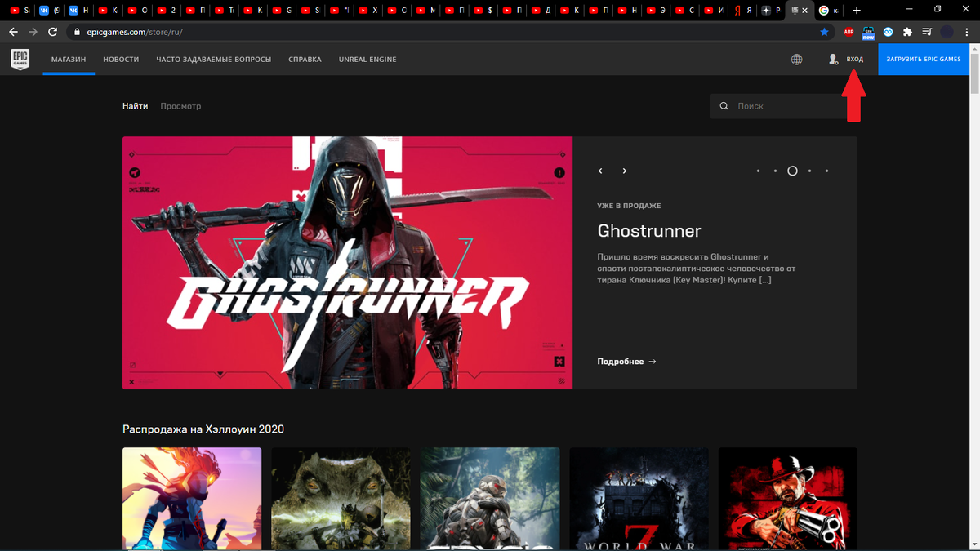Open Магазин in the top navigation
Image resolution: width=980 pixels, height=551 pixels.
tap(69, 60)
